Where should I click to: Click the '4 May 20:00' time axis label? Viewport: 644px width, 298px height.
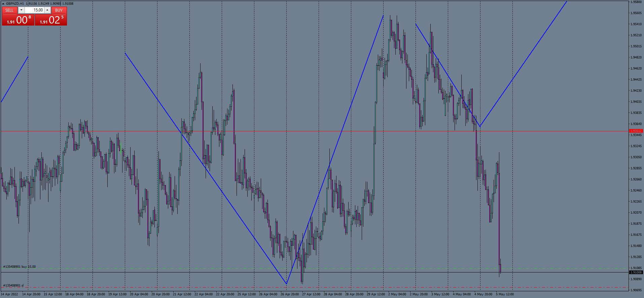point(484,294)
